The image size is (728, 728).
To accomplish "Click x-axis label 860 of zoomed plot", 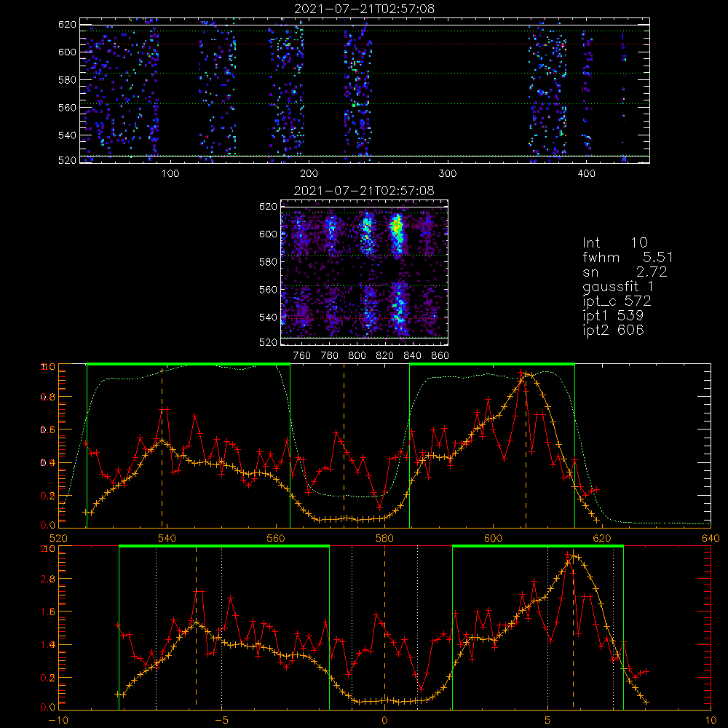I will (x=440, y=356).
